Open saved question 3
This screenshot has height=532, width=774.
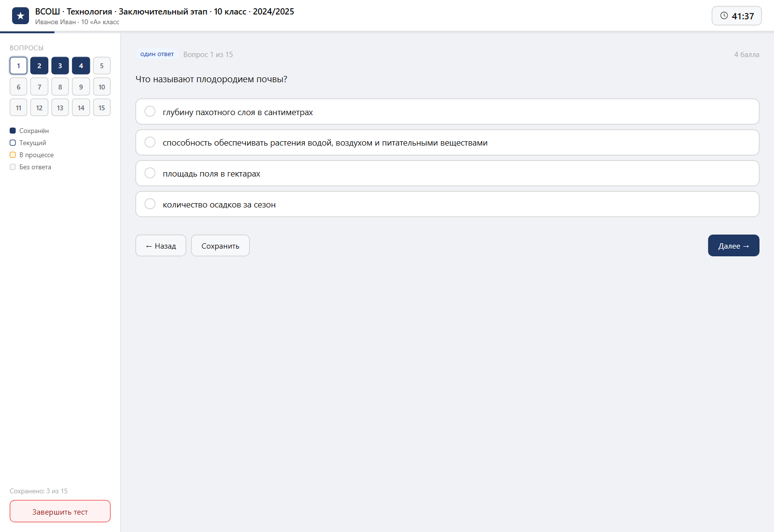(x=60, y=66)
